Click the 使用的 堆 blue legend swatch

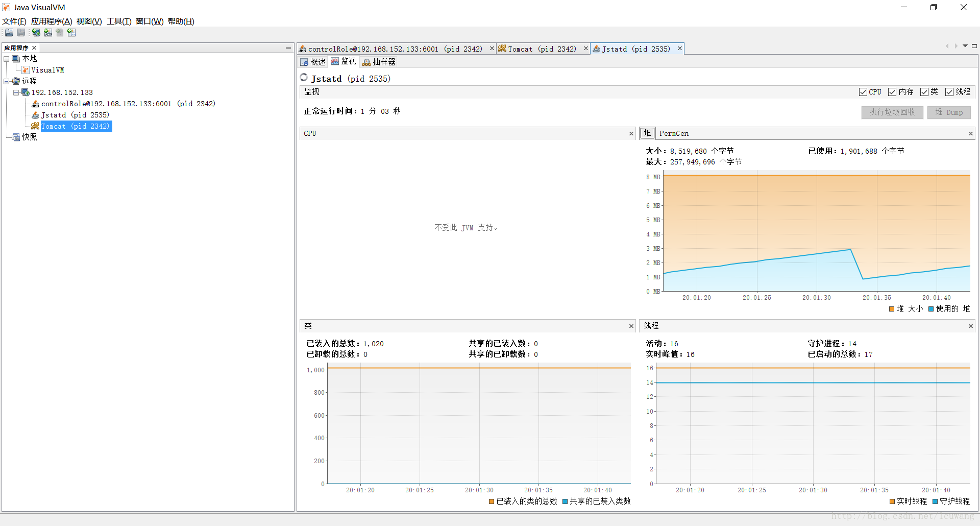[931, 309]
